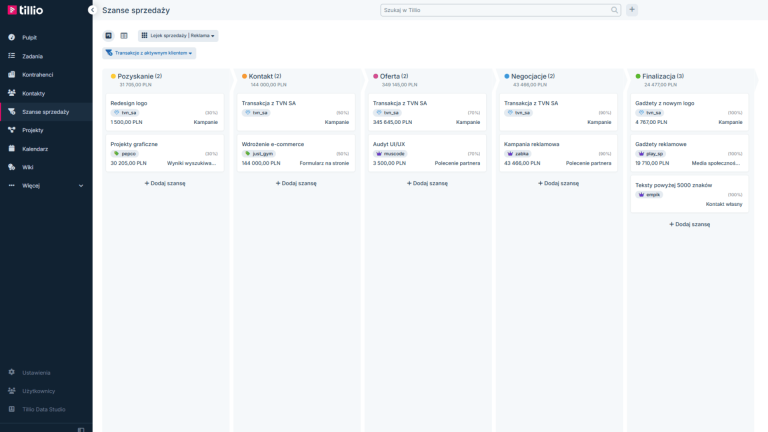The width and height of the screenshot is (768, 432).
Task: Open Transakcje z aktywnym klientem filter dropdown
Action: point(149,53)
